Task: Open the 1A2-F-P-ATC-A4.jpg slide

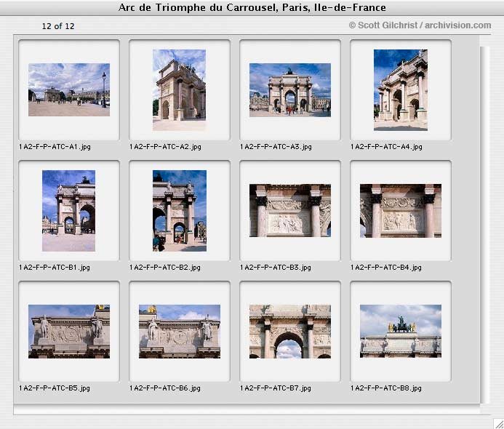Action: (401, 90)
